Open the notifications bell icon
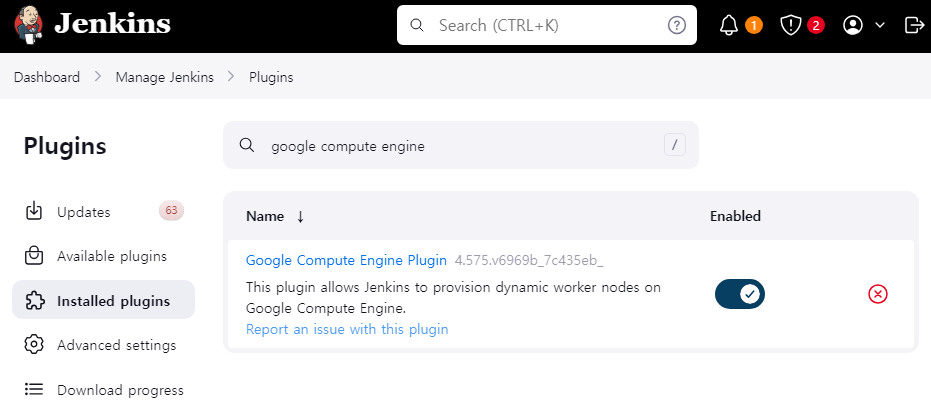931x408 pixels. pos(729,26)
